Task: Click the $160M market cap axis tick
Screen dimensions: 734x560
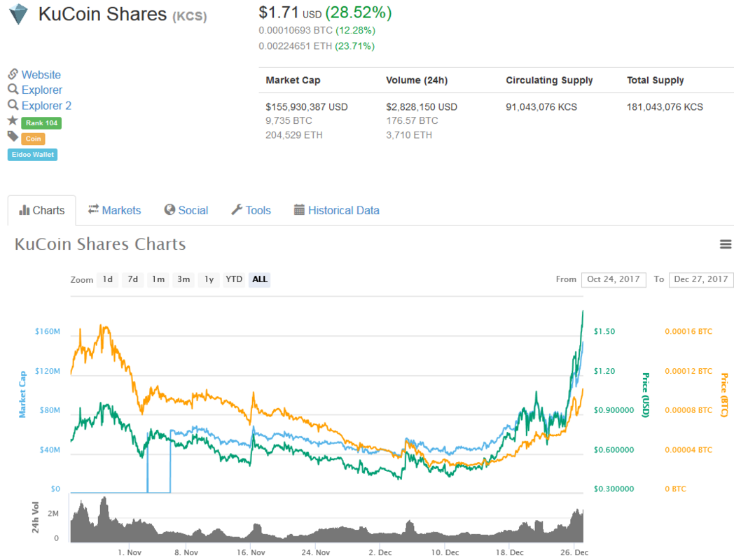Action: pyautogui.click(x=48, y=331)
